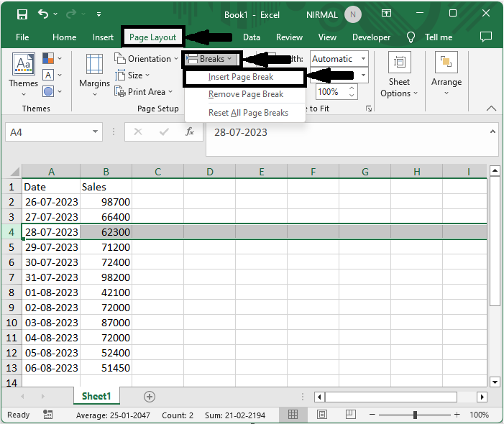The width and height of the screenshot is (504, 424).
Task: Increase Scale percentage with up spinner
Action: [352, 88]
